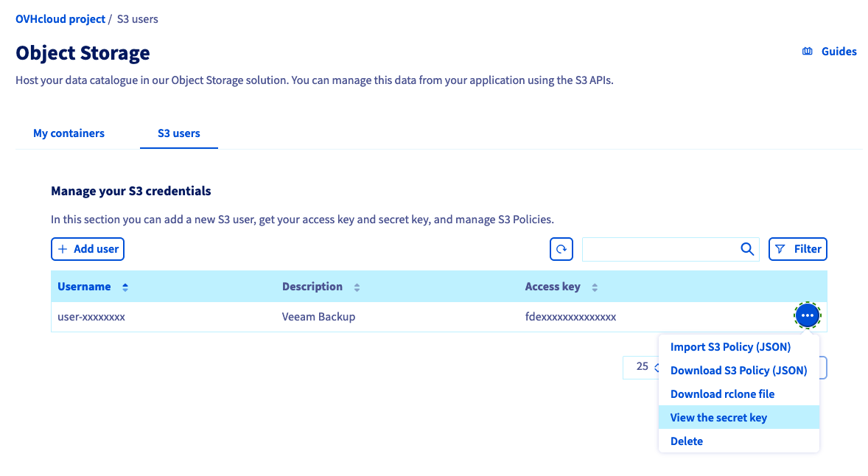Screen dimensions: 868x476
Task: Switch to the My containers tab
Action: 69,133
